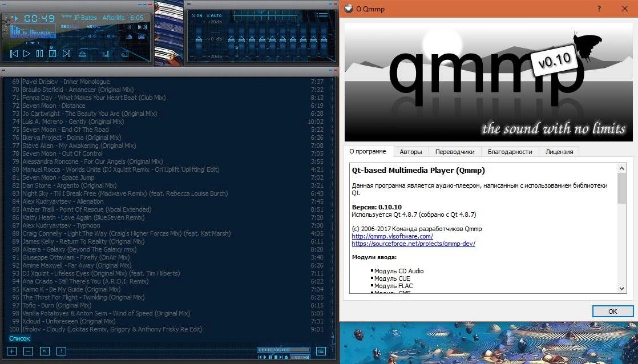Viewport: 638px width, 364px height.
Task: Click the 00:49 elapsed time display
Action: point(39,18)
